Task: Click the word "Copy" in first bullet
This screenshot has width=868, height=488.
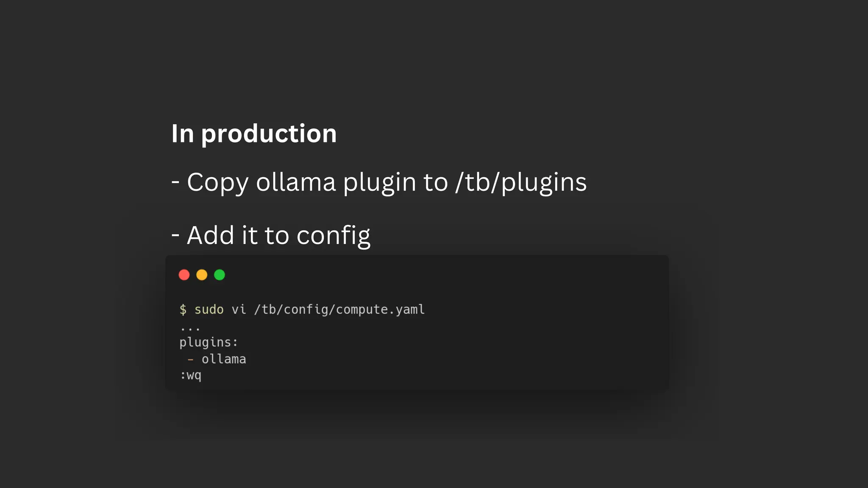Action: 217,183
